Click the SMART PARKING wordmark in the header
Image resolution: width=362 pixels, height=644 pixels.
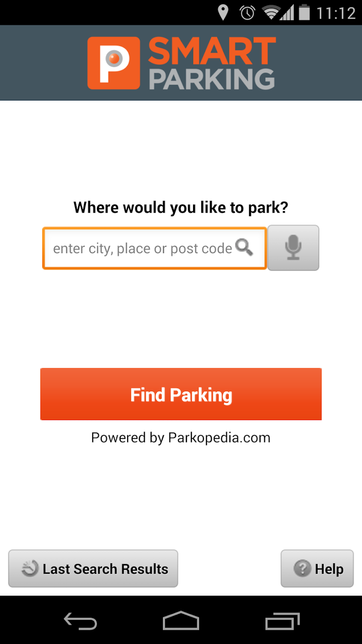pos(212,63)
